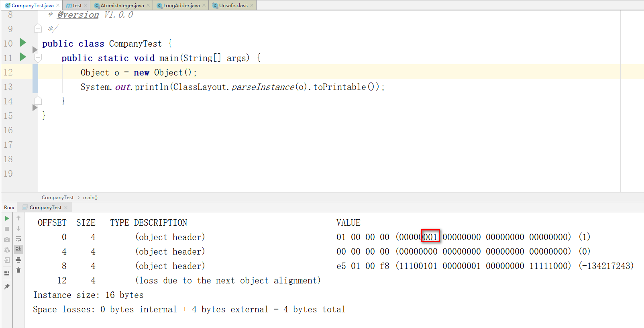Close the CompanyTest.java editor tab

(x=58, y=5)
